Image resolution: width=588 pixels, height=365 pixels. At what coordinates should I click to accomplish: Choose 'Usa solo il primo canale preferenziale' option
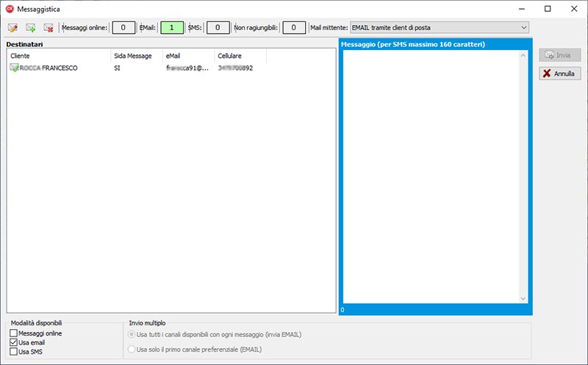tap(132, 350)
